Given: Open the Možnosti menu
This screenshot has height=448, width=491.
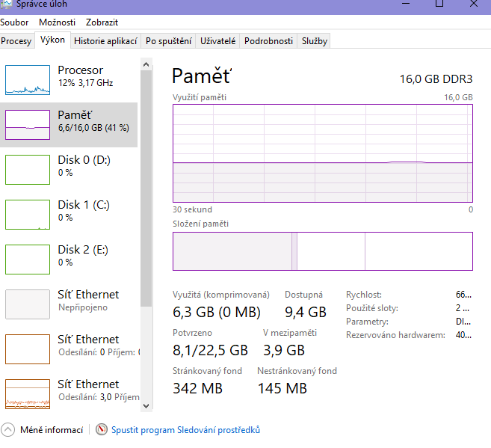Looking at the screenshot, I should [57, 22].
